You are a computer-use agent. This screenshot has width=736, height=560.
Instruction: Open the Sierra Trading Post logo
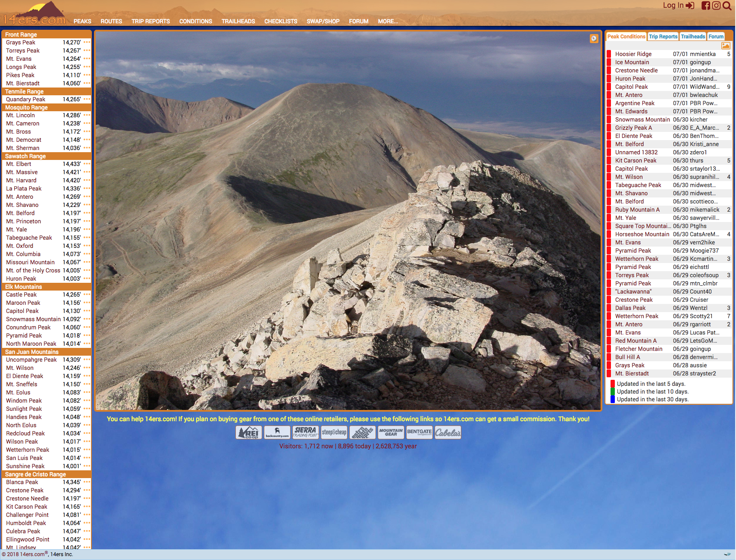tap(306, 432)
